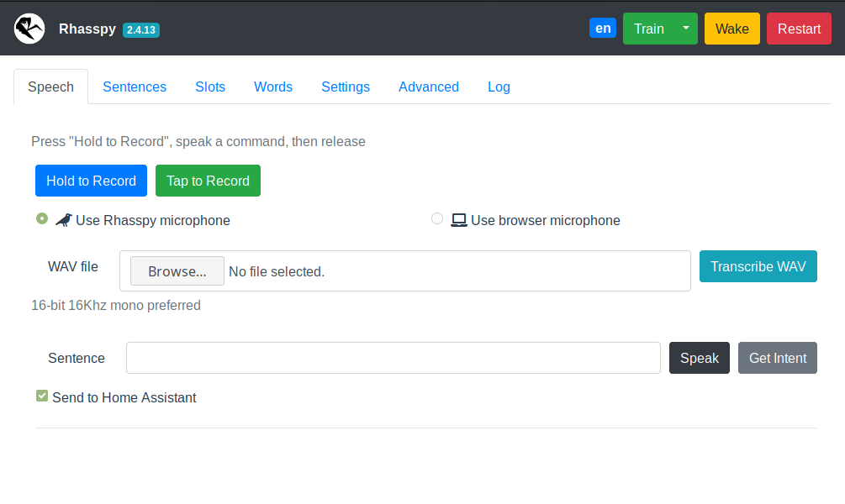Screen dimensions: 845x504
Task: Click the Send to Home Assistant label
Action: (124, 397)
